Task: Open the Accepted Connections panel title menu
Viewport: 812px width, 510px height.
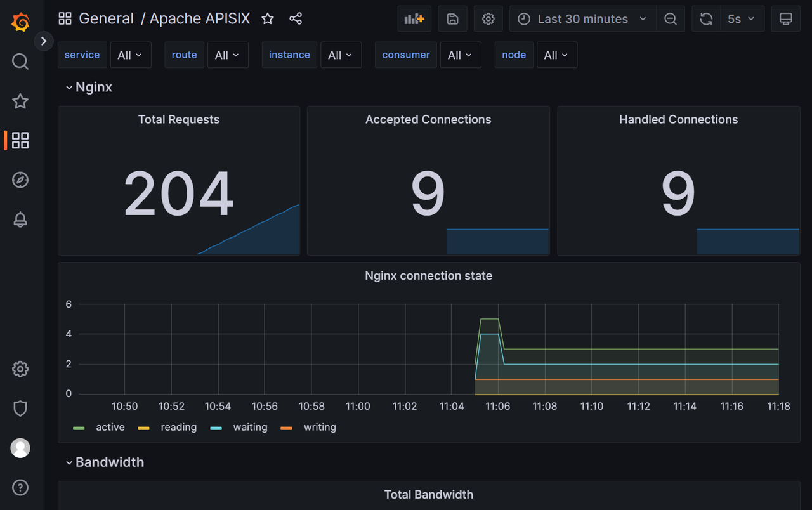Action: [428, 119]
